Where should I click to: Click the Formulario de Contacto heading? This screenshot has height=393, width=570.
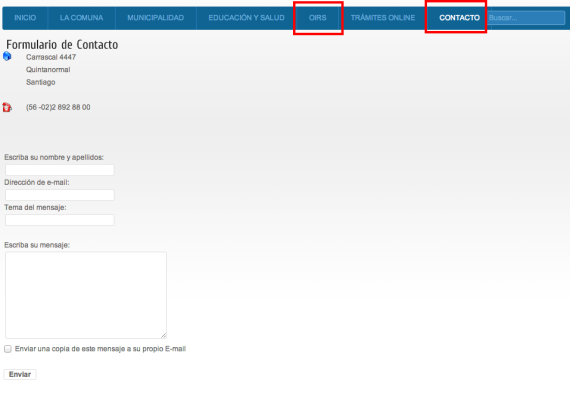(x=62, y=45)
